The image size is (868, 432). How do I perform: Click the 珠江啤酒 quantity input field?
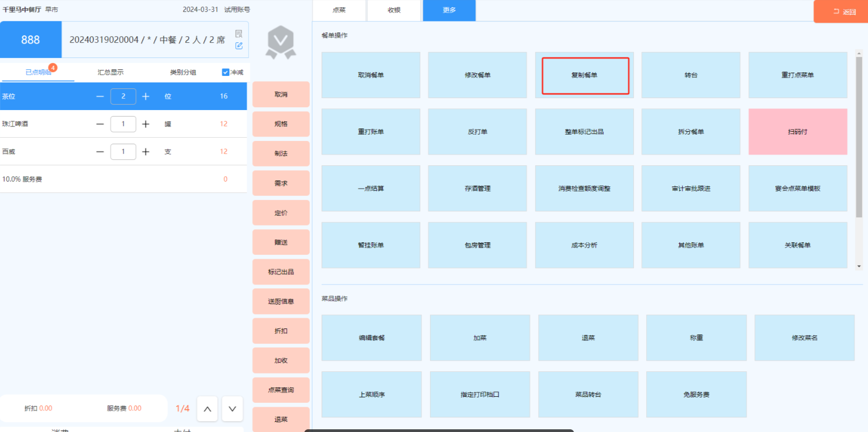pos(123,124)
